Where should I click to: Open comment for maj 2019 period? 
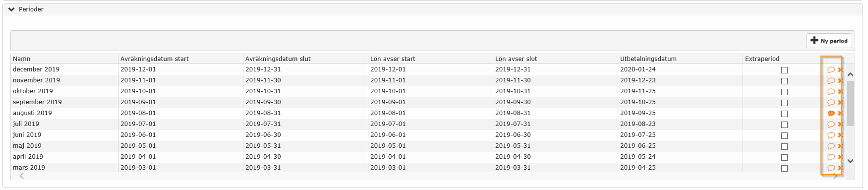(x=831, y=146)
